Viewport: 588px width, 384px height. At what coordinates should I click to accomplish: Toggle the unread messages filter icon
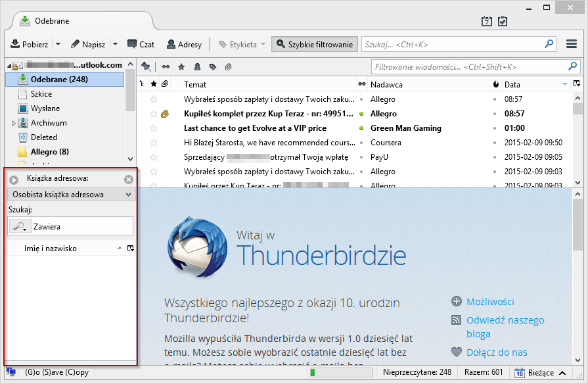(166, 67)
